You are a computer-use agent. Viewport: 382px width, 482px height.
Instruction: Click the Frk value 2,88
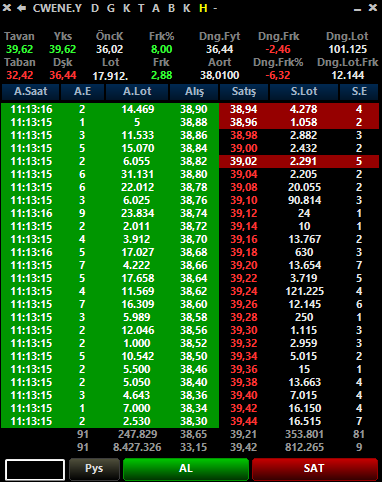[x=161, y=75]
